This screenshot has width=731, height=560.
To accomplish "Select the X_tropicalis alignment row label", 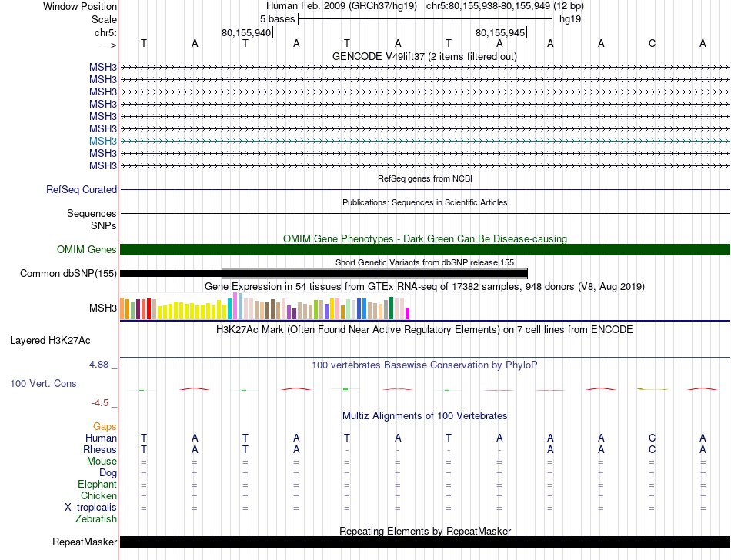I will (x=91, y=508).
